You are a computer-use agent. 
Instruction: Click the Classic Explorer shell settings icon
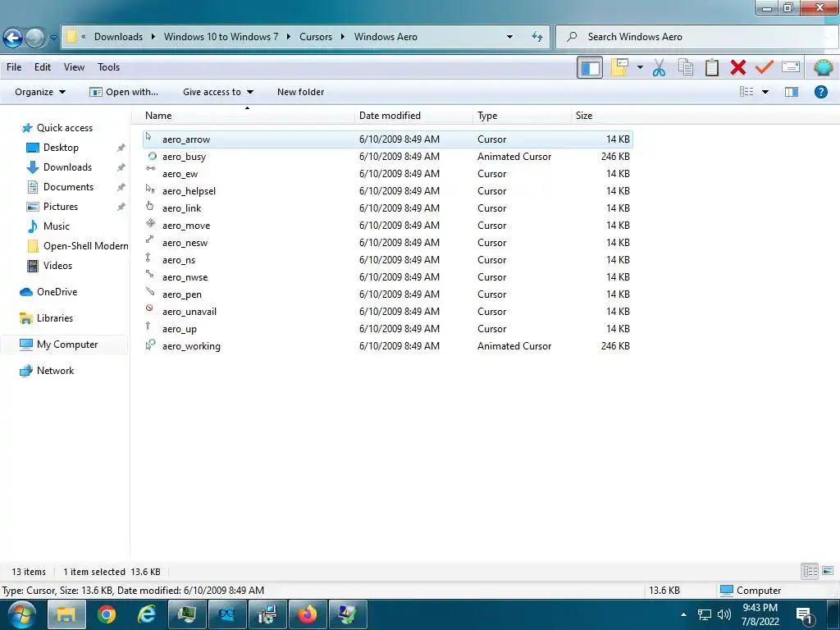pos(823,67)
